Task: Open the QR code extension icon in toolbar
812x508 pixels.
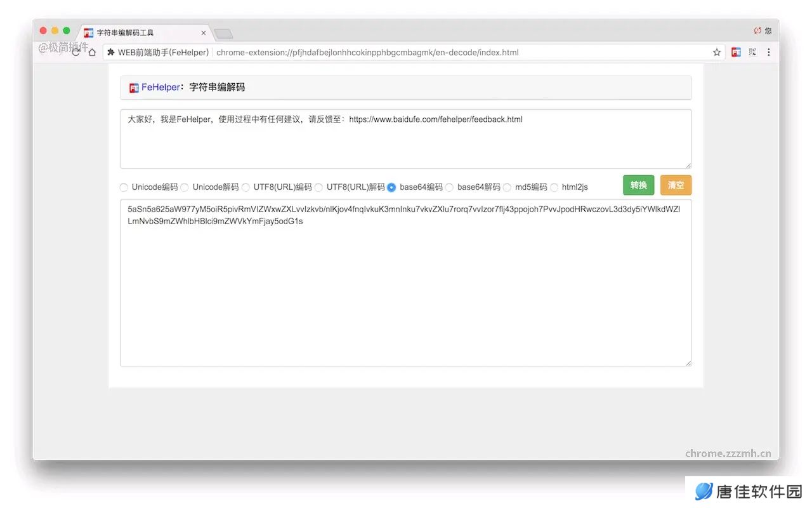Action: [753, 52]
